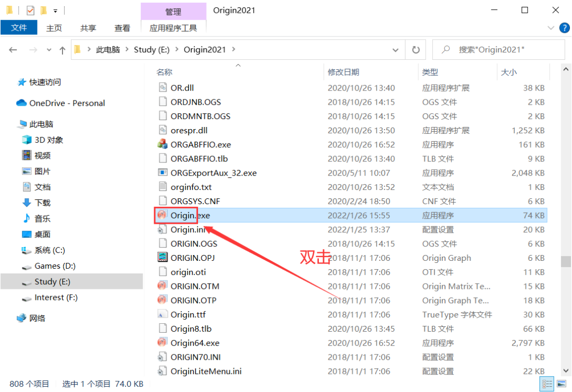
Task: Click the scrollbar down arrow
Action: (x=566, y=371)
